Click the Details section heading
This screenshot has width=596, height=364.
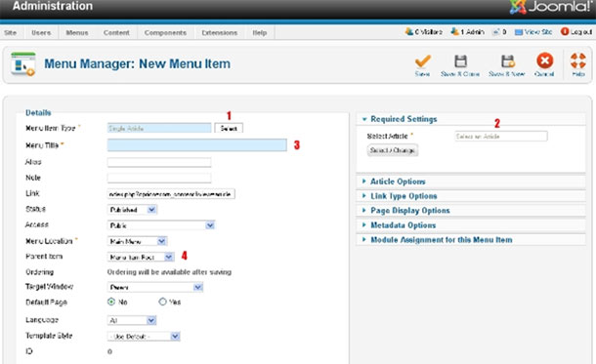(x=38, y=113)
